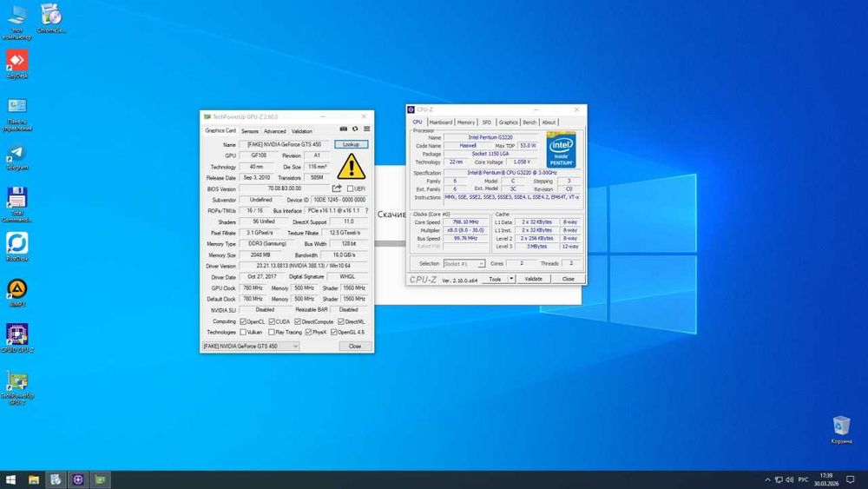Open the Control Panel desktop shortcut
Image resolution: width=868 pixels, height=489 pixels.
(x=16, y=115)
